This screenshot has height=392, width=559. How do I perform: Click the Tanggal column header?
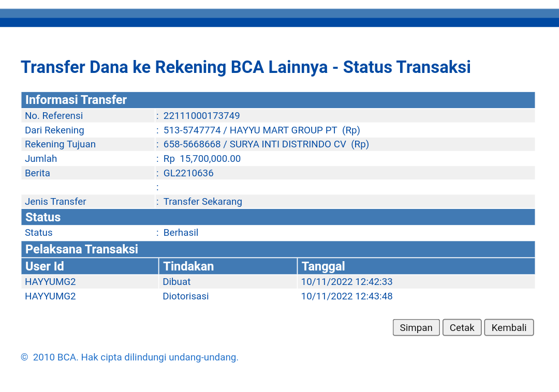pyautogui.click(x=323, y=266)
